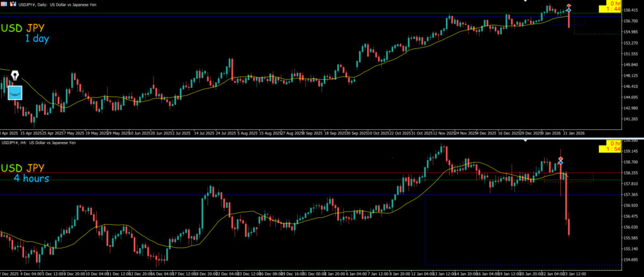Click the red diamond marker on the H4 chart
Image resolution: width=644 pixels, height=277 pixels.
(x=560, y=159)
